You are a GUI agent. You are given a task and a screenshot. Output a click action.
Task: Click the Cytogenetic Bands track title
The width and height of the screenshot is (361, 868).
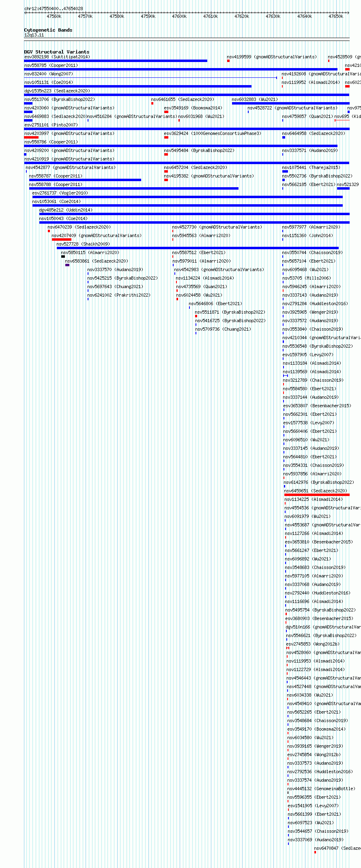coord(48,30)
